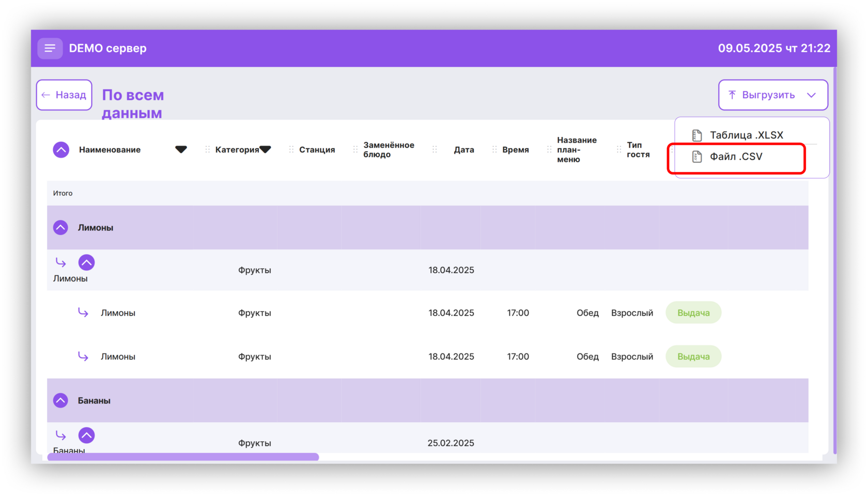This screenshot has width=868, height=496.
Task: Click the 25.02.2025 date cell
Action: [x=451, y=443]
